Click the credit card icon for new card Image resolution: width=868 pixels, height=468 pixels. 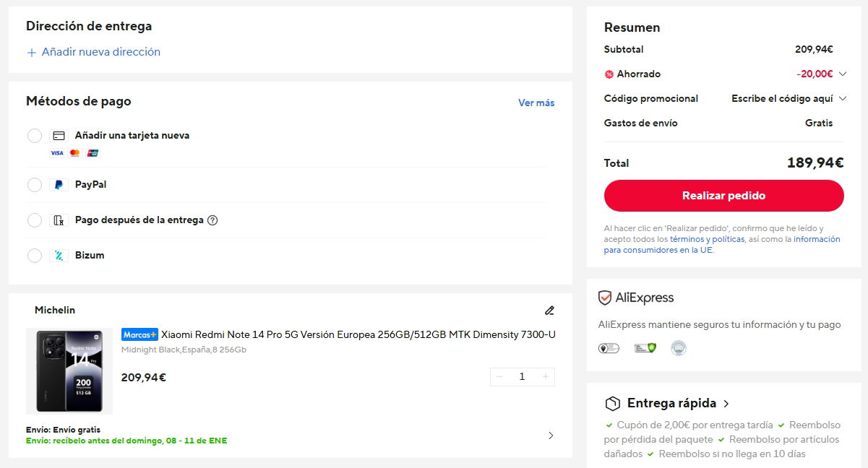59,136
